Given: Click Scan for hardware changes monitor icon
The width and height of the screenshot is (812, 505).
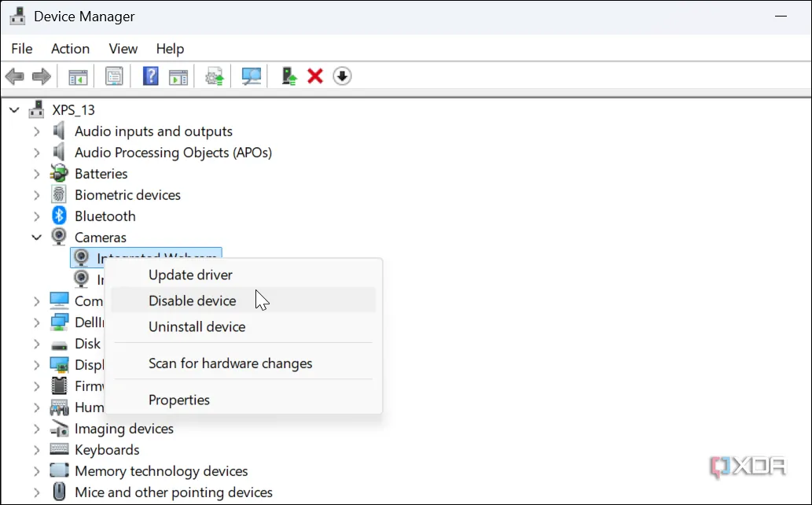Looking at the screenshot, I should pyautogui.click(x=252, y=77).
